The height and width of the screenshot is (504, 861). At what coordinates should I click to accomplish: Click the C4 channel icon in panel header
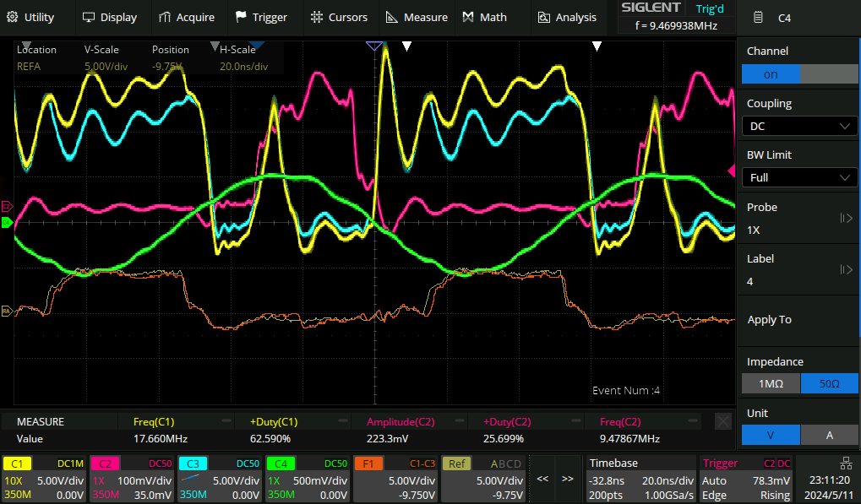(x=759, y=17)
